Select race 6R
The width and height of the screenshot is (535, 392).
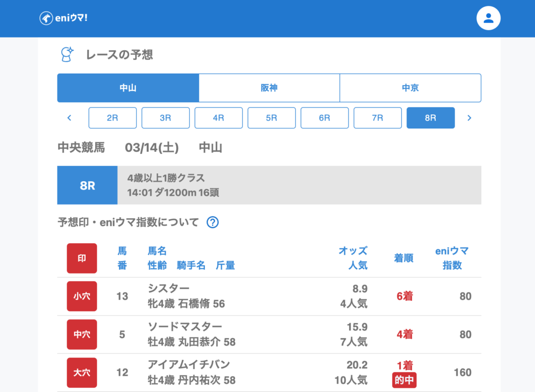coord(324,118)
